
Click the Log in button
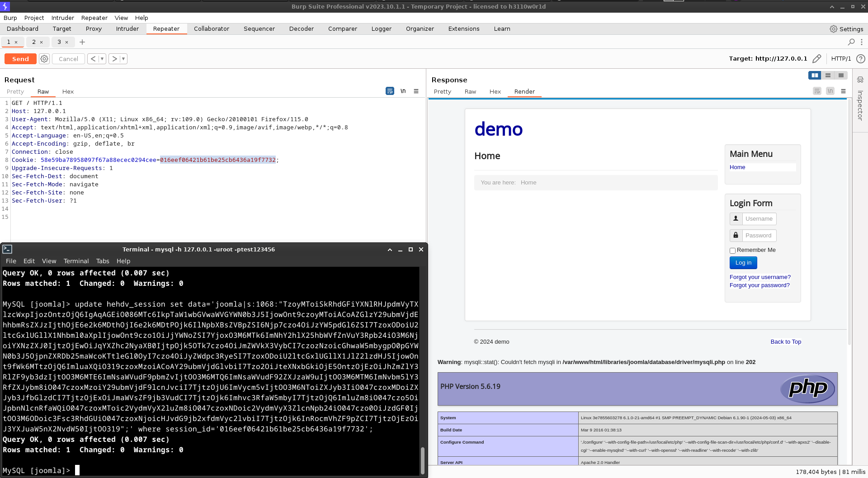pos(743,263)
